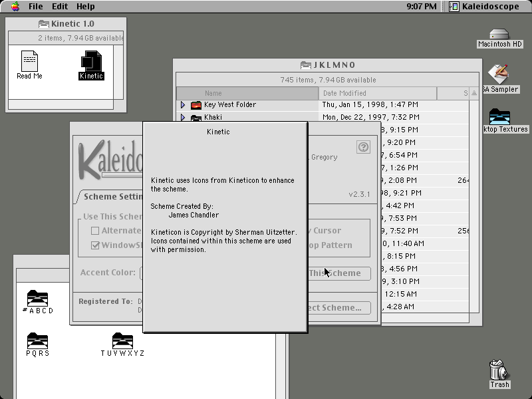Sort the list by Date Modified header
This screenshot has height=399, width=532.
pyautogui.click(x=378, y=93)
